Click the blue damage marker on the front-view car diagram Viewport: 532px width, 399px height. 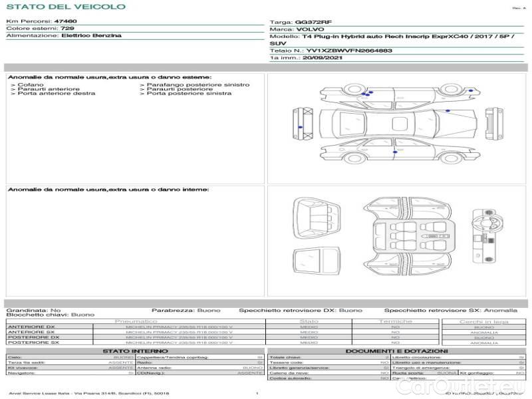coord(301,126)
